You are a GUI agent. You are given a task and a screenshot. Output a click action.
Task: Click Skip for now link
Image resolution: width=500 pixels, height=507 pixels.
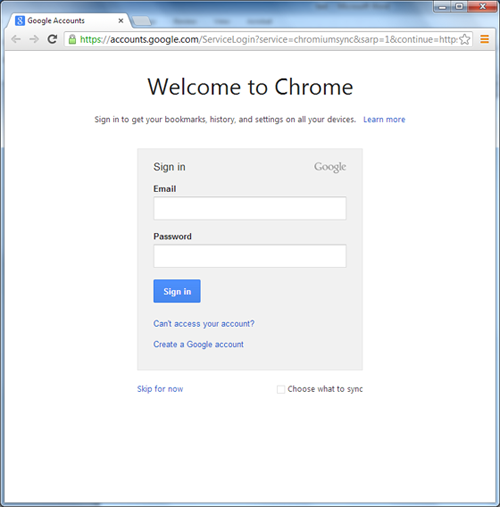(x=160, y=389)
